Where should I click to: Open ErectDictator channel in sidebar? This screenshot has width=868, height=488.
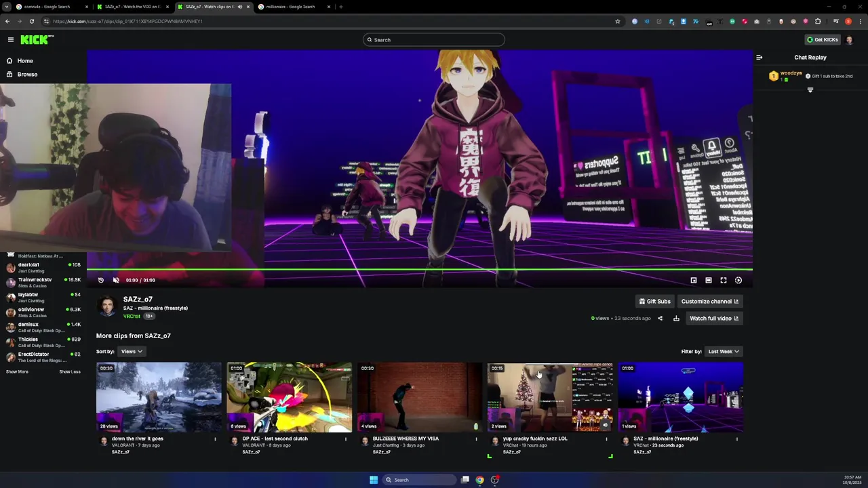[x=43, y=357]
